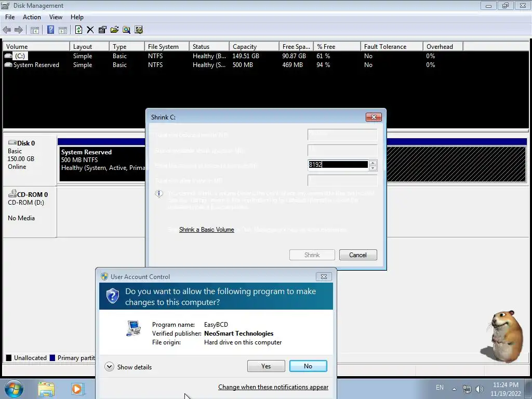Close the User Account Control dialog
Image resolution: width=532 pixels, height=399 pixels.
point(324,276)
